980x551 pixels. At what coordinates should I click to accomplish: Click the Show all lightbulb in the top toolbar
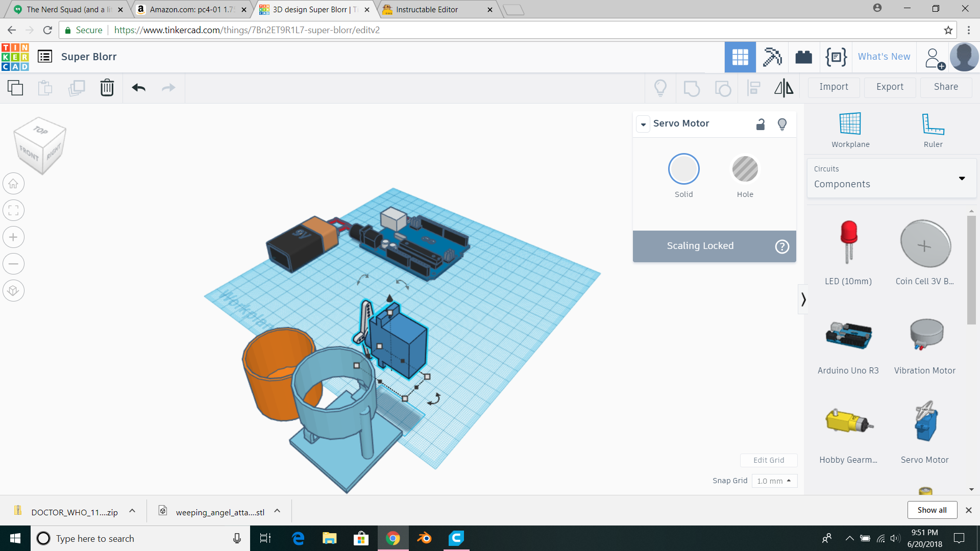click(x=660, y=88)
